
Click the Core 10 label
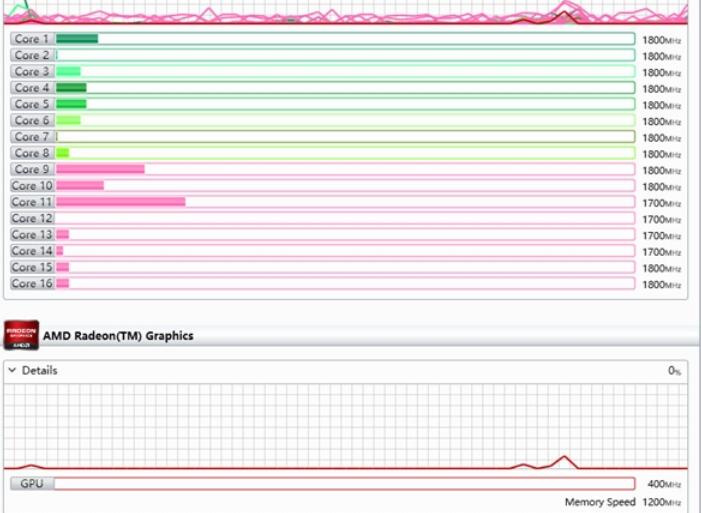32,186
